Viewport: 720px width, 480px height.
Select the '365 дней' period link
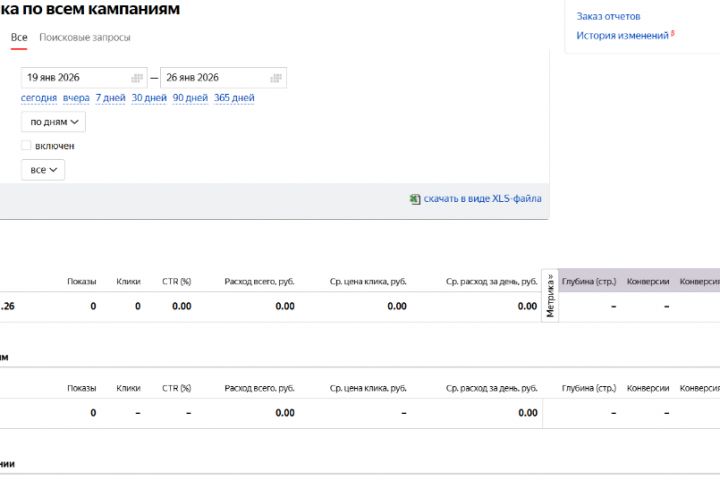234,98
